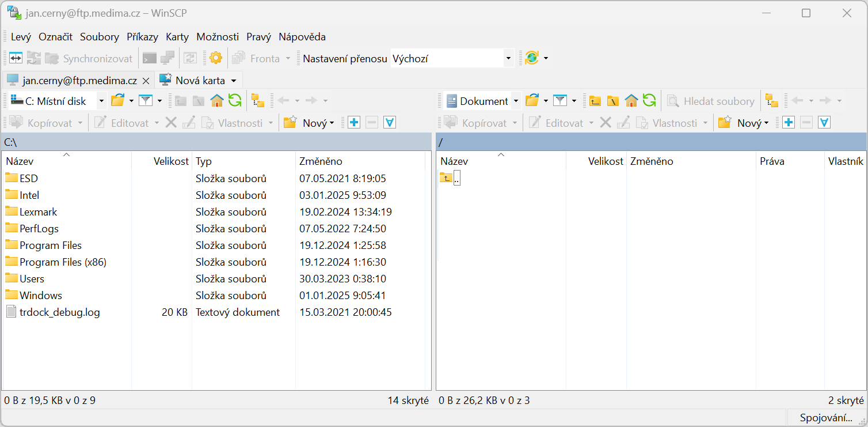Expand arrow beside left open directory icon
The width and height of the screenshot is (868, 427).
pyautogui.click(x=131, y=101)
